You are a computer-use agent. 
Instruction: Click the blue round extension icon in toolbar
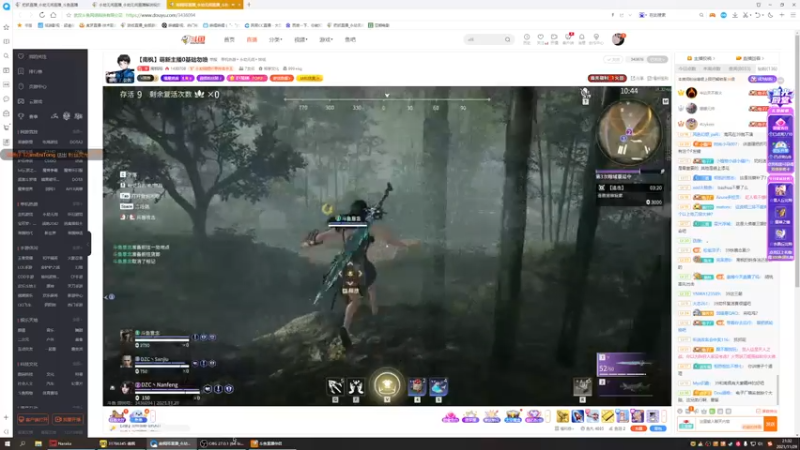(723, 15)
